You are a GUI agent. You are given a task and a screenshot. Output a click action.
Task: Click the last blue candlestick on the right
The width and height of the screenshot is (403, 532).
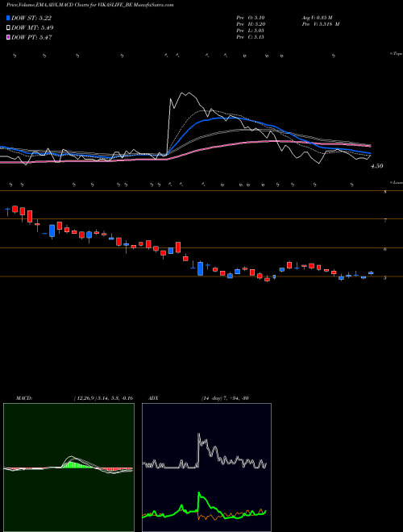[x=371, y=272]
